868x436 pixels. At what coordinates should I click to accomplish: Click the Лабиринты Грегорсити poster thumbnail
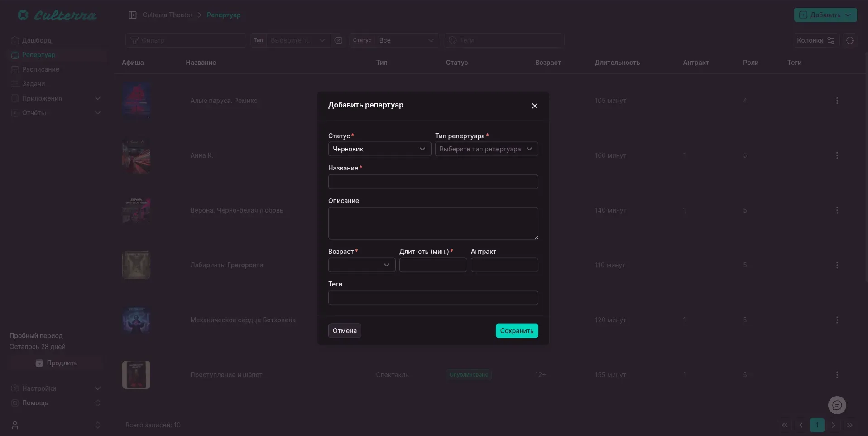point(136,265)
